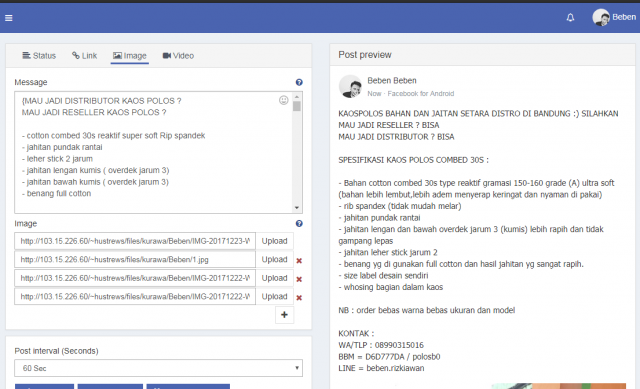Click 'MAU JADI RESELLER ? BISA' preview line
640x389 pixels.
389,125
